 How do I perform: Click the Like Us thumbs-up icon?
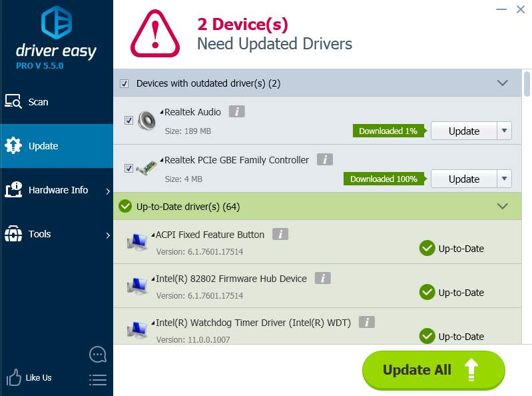pos(13,377)
